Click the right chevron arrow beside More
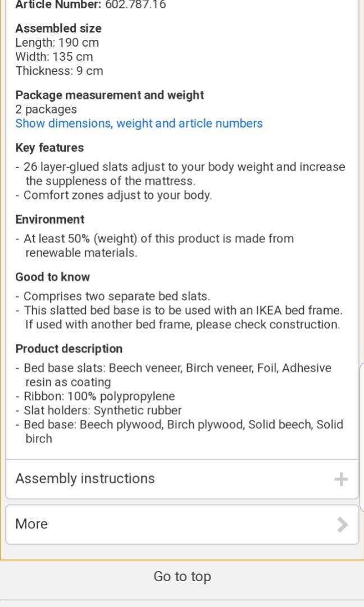The width and height of the screenshot is (364, 607). point(342,524)
